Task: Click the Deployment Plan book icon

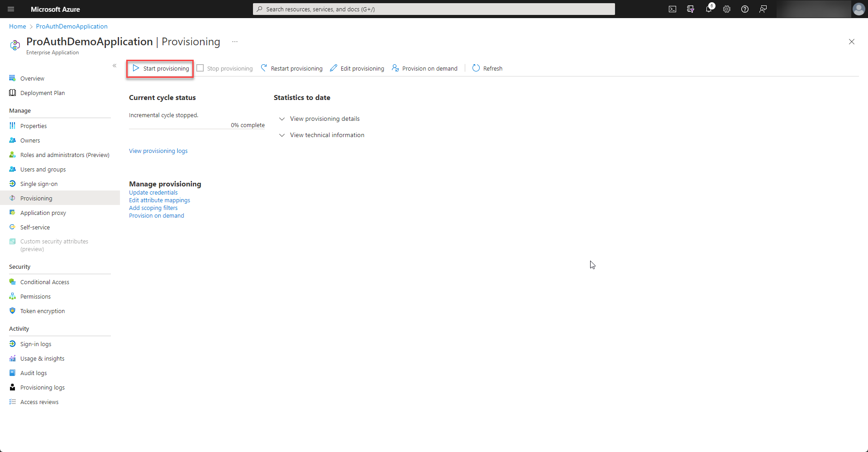Action: (13, 93)
